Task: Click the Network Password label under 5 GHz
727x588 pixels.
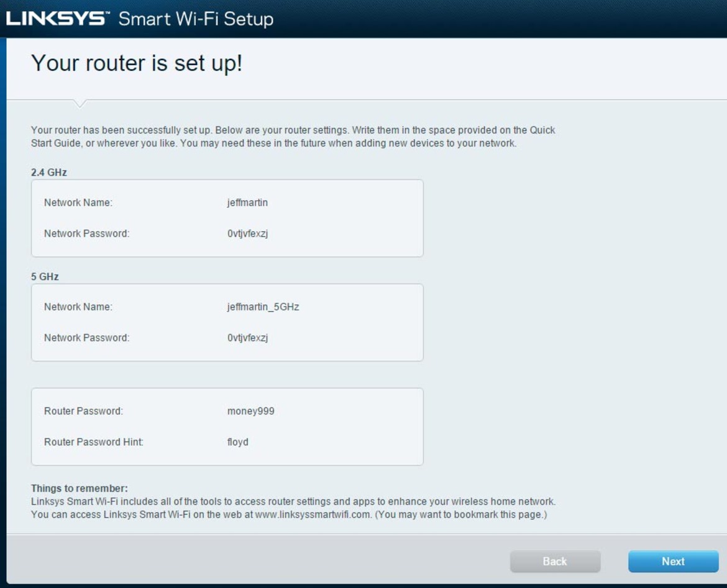Action: tap(87, 338)
